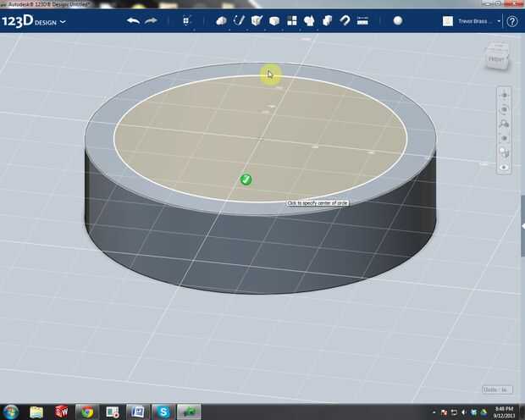Open the Grouping tools menu
Image resolution: width=525 pixels, height=420 pixels.
point(309,21)
